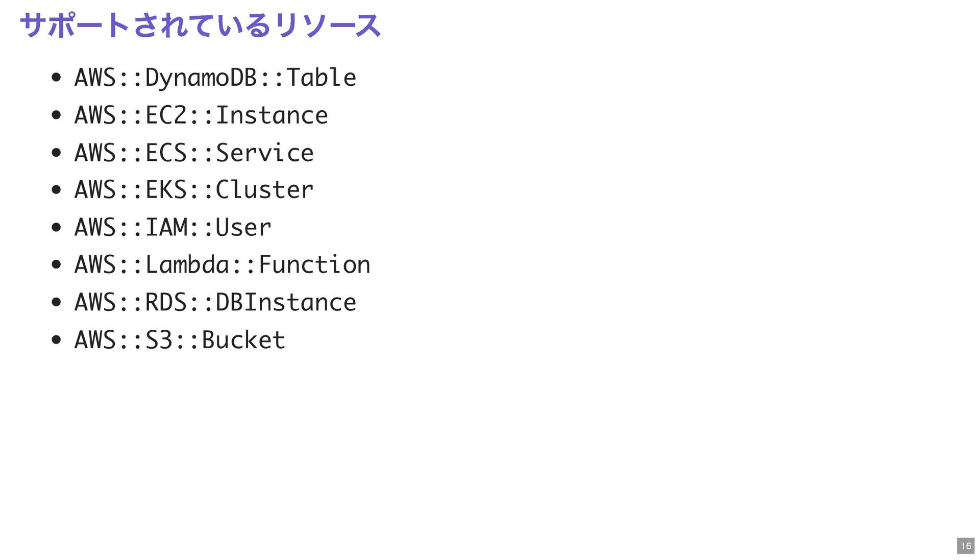
Task: Click the bullet before AWS::IAM::User
Action: point(56,227)
